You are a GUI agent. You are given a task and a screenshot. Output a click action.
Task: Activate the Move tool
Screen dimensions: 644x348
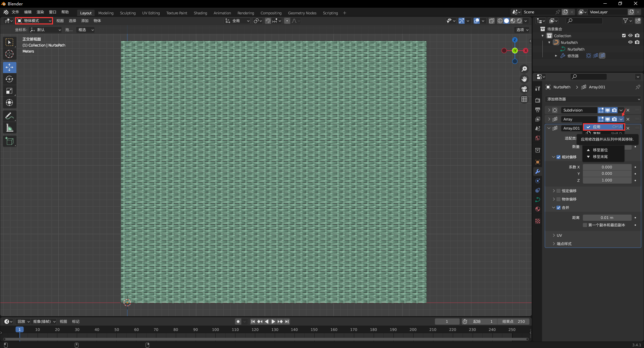pyautogui.click(x=9, y=67)
